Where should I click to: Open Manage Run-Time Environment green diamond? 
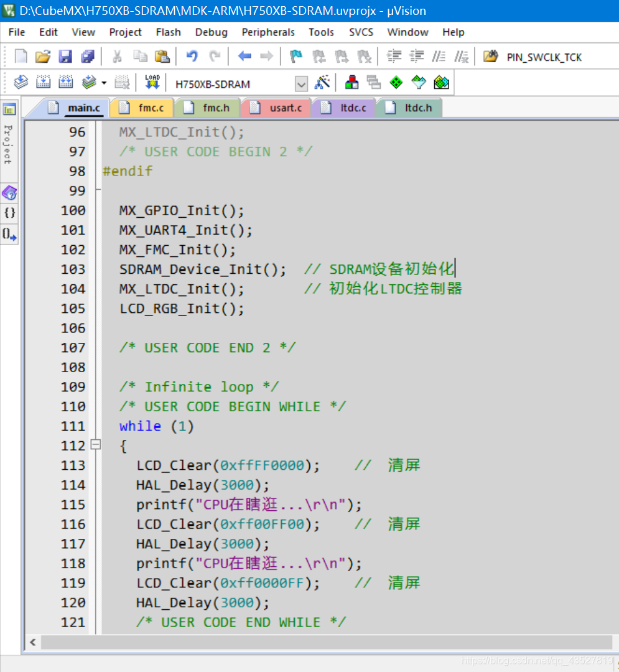[396, 82]
